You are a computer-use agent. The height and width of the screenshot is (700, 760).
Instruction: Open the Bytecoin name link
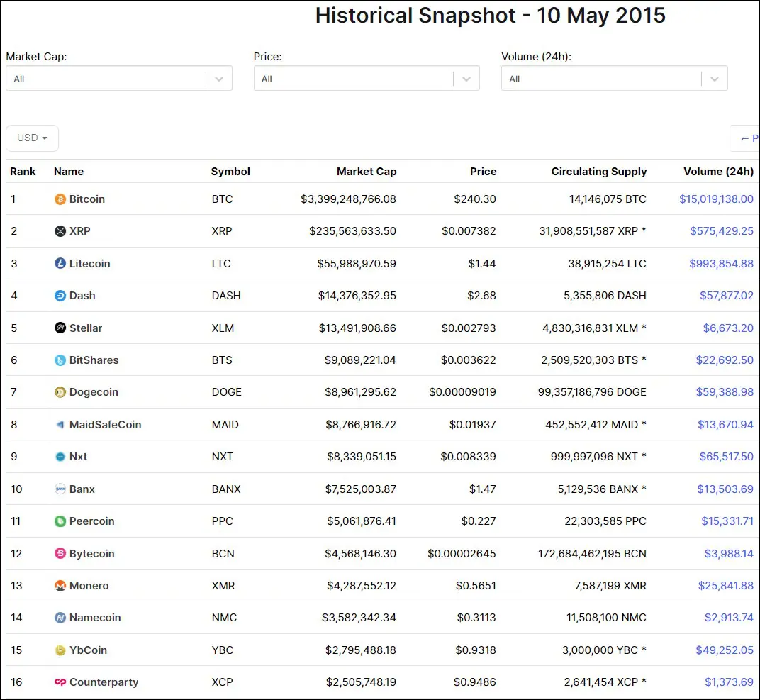pos(91,554)
